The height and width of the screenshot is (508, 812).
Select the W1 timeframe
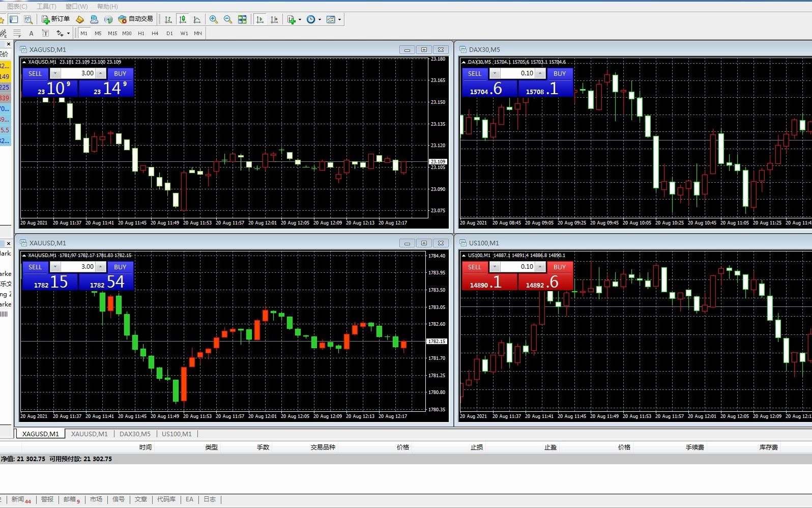click(184, 33)
